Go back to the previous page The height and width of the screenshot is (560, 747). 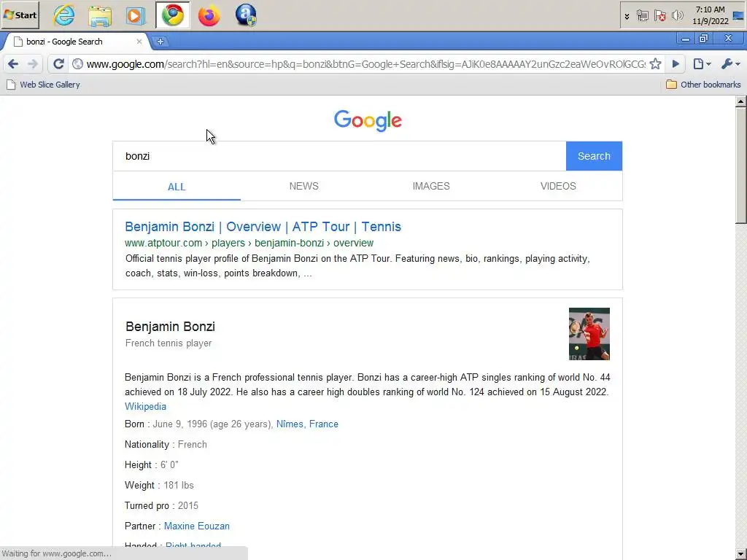13,64
